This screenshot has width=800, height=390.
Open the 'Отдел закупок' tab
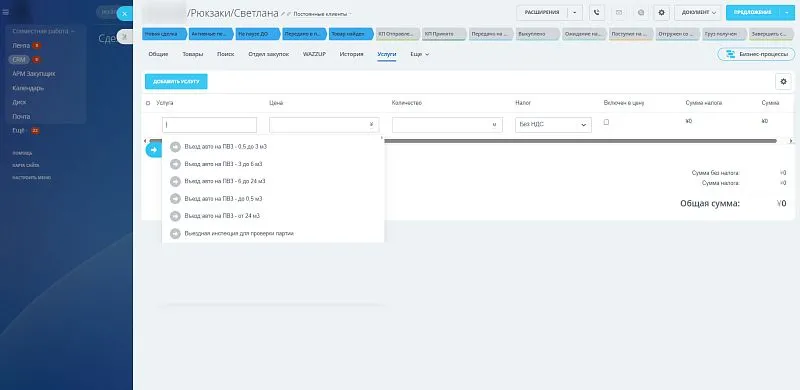point(268,54)
